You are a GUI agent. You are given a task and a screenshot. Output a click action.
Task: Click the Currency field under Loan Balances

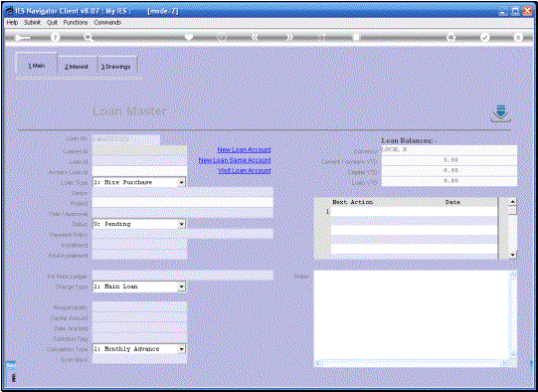448,150
